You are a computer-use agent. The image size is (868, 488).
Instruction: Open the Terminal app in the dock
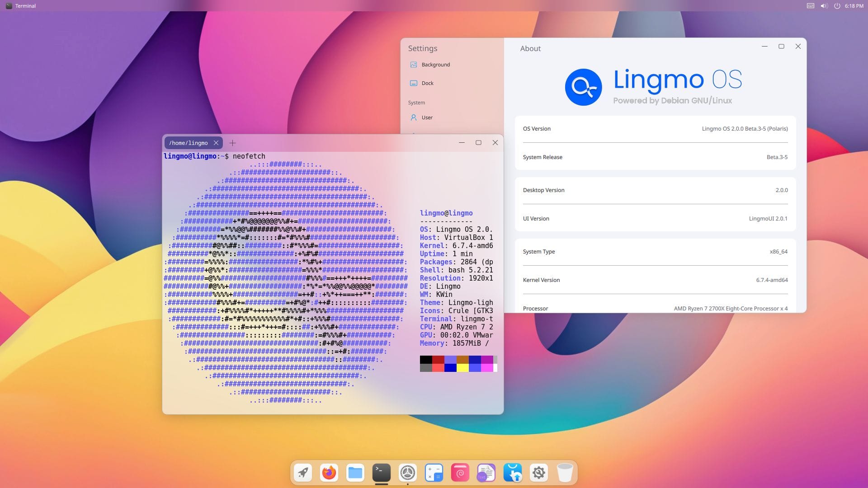pyautogui.click(x=381, y=473)
